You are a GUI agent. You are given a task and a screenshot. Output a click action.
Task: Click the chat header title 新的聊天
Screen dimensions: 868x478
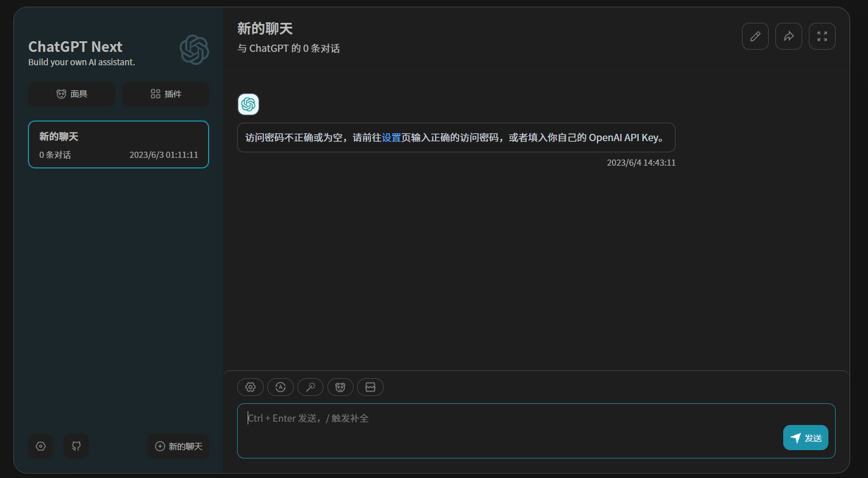265,28
